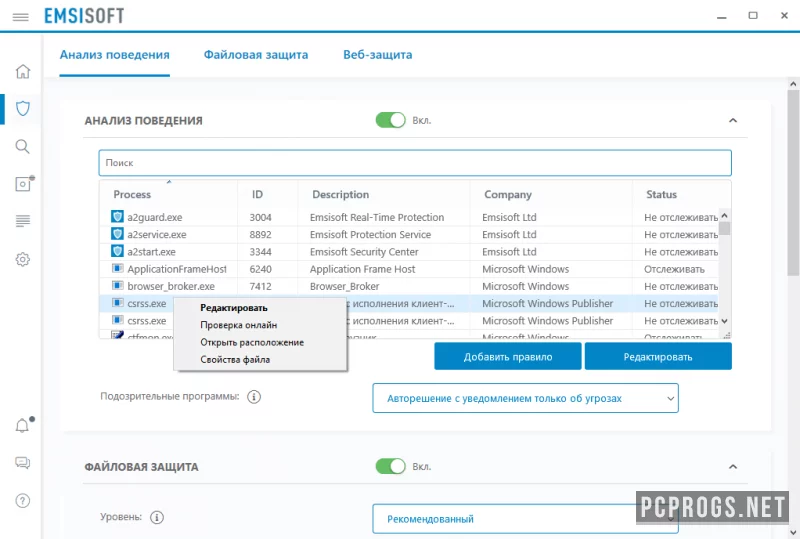Click the a2service.exe shield icon
The image size is (800, 539).
(x=117, y=234)
